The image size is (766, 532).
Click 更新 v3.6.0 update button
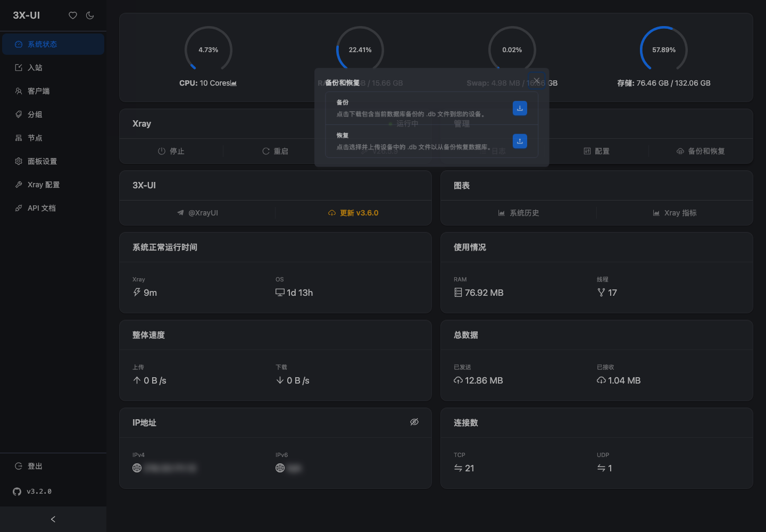point(353,213)
